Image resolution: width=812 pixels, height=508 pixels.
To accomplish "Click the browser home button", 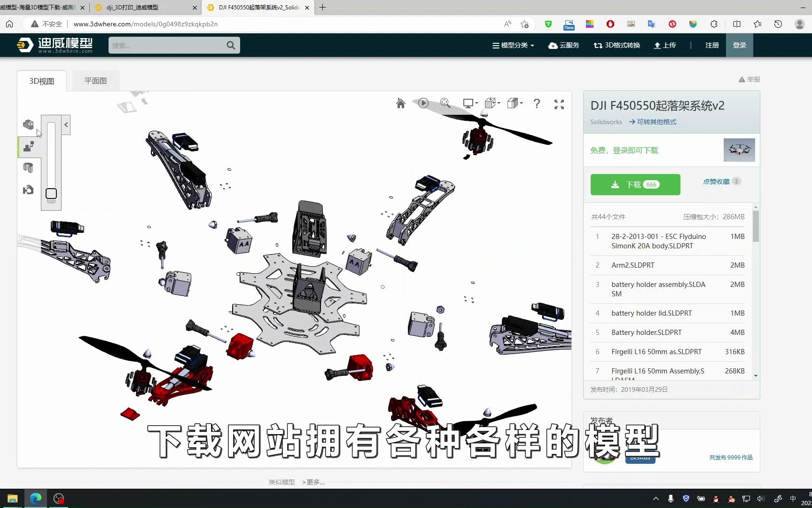I will click(9, 24).
